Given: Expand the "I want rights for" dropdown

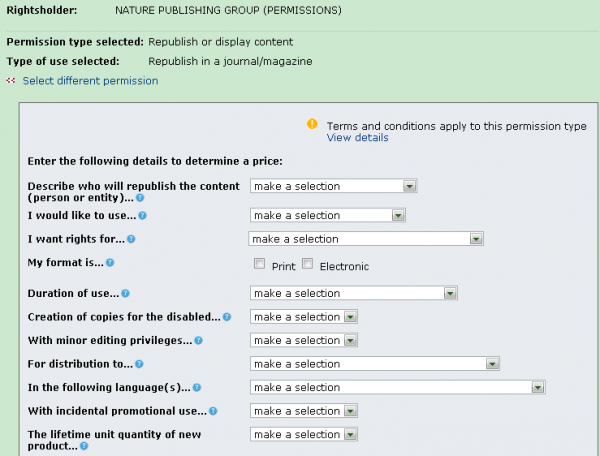Looking at the screenshot, I should (366, 239).
